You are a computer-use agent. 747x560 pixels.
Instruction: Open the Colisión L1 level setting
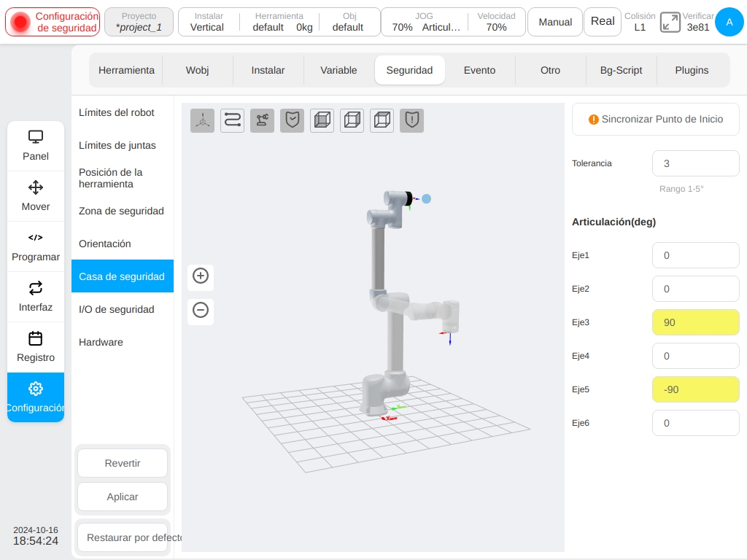pos(640,22)
